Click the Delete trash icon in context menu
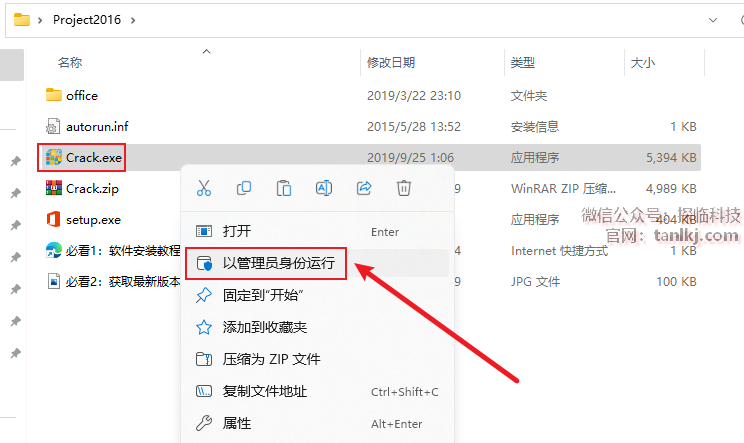 tap(404, 188)
